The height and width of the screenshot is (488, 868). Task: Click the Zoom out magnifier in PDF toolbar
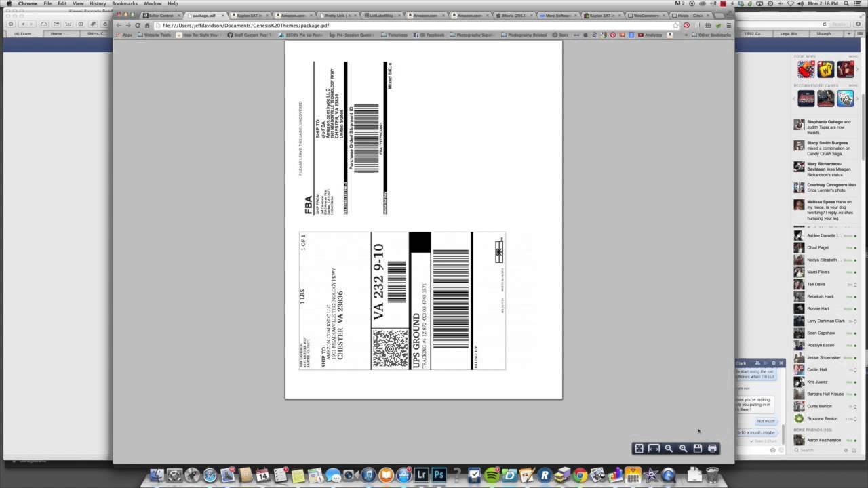[669, 449]
